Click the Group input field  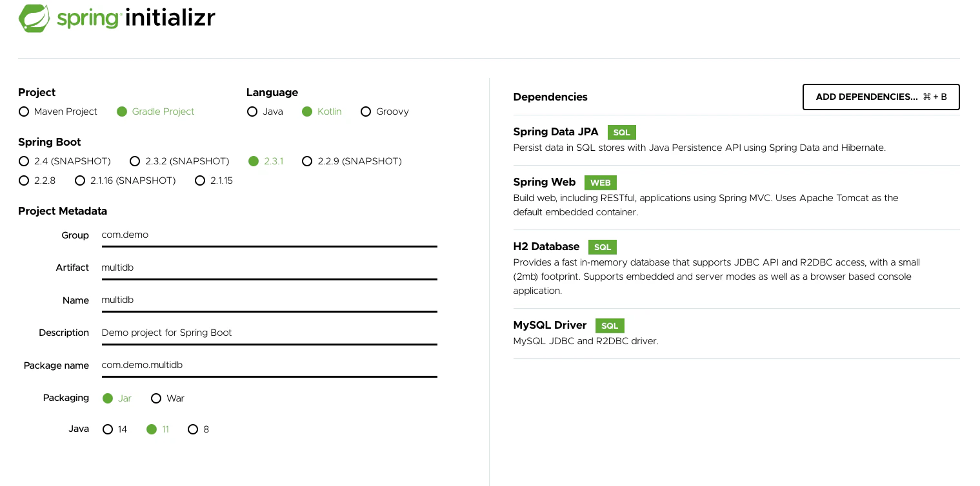tap(269, 235)
